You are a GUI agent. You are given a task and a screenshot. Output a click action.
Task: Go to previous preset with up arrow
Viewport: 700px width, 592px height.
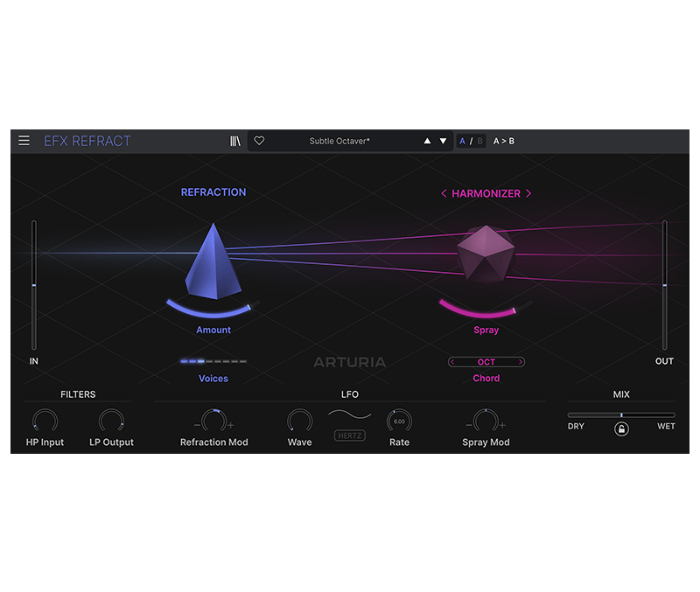click(x=427, y=141)
